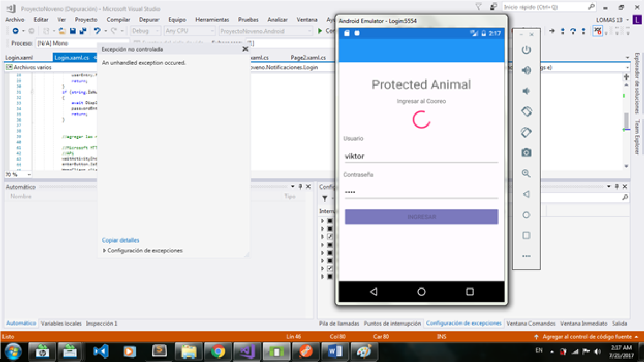Click Copiar detalles link in exception popup
Viewport: 644px width, 362px height.
120,240
